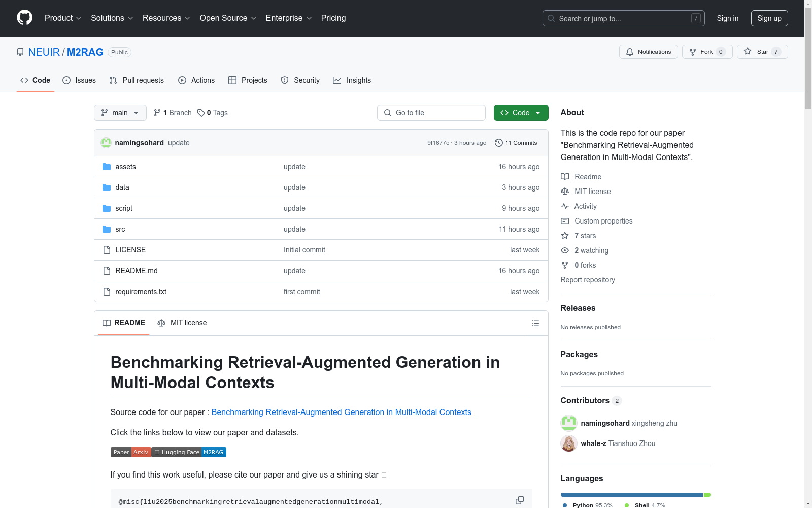The height and width of the screenshot is (508, 812).
Task: Switch to the Projects tab
Action: [x=248, y=80]
